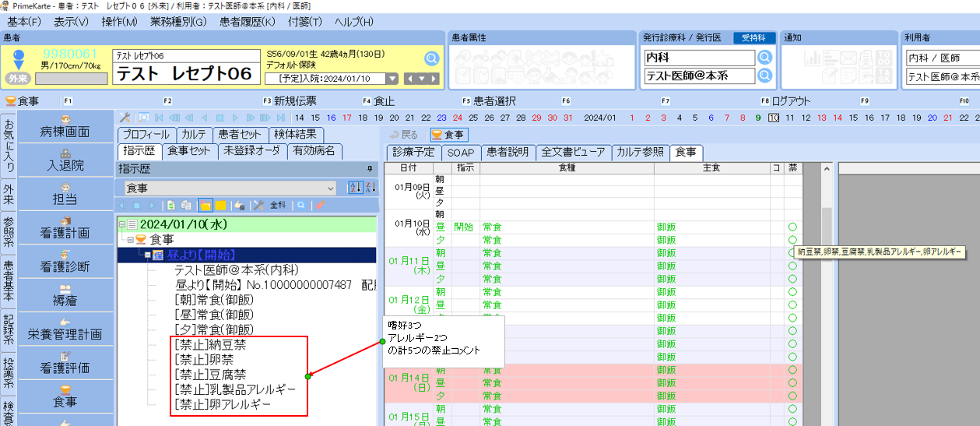Click the patient search magnifier beside insurance info
The width and height of the screenshot is (980, 426).
coord(431,58)
